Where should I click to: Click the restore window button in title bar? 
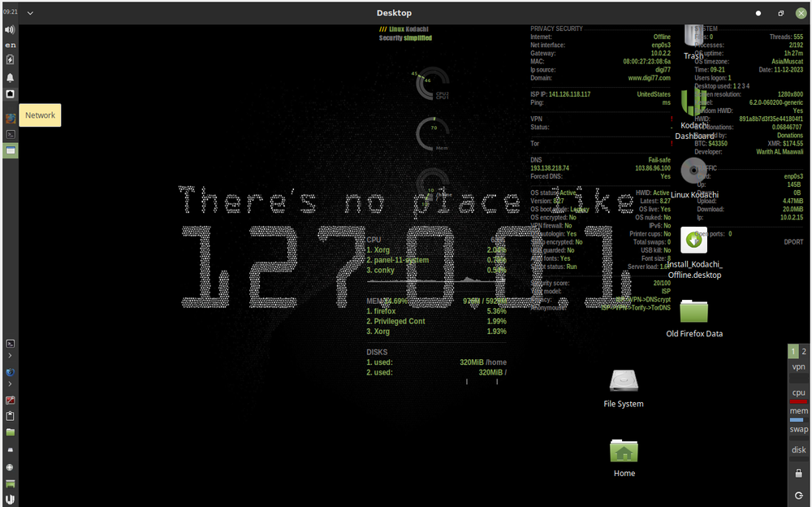(781, 13)
